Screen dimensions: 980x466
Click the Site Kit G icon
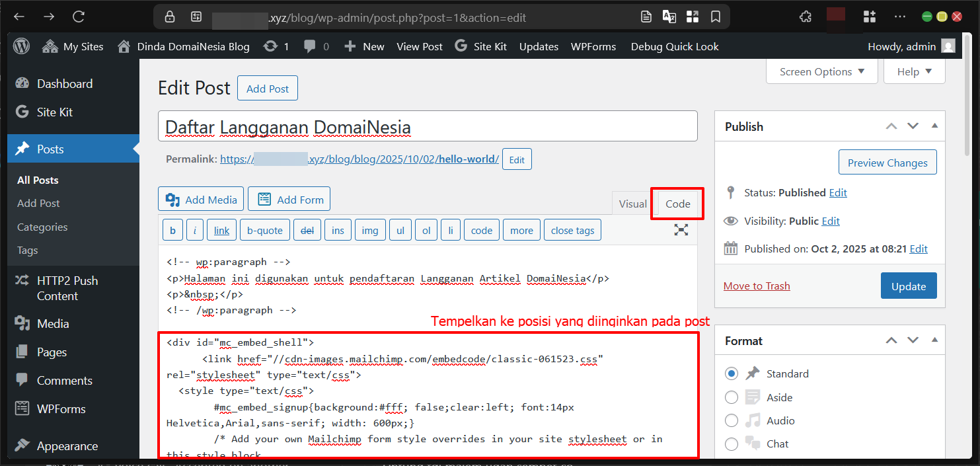coord(459,46)
